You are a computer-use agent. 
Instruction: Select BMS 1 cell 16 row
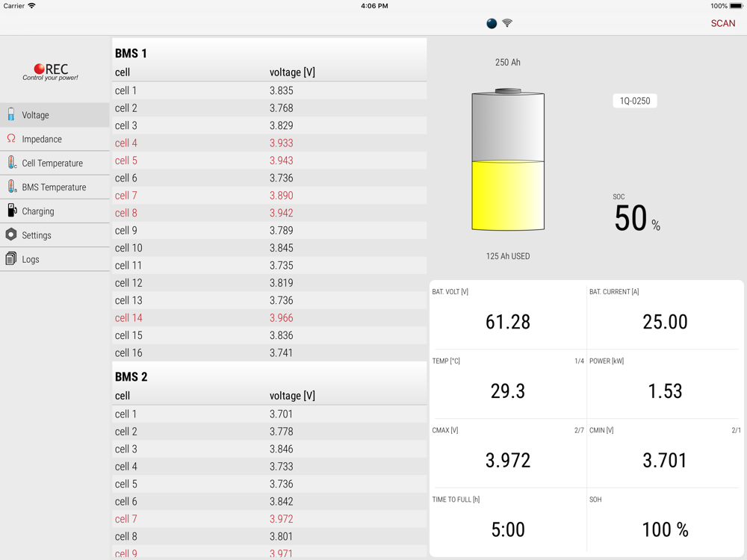point(270,353)
